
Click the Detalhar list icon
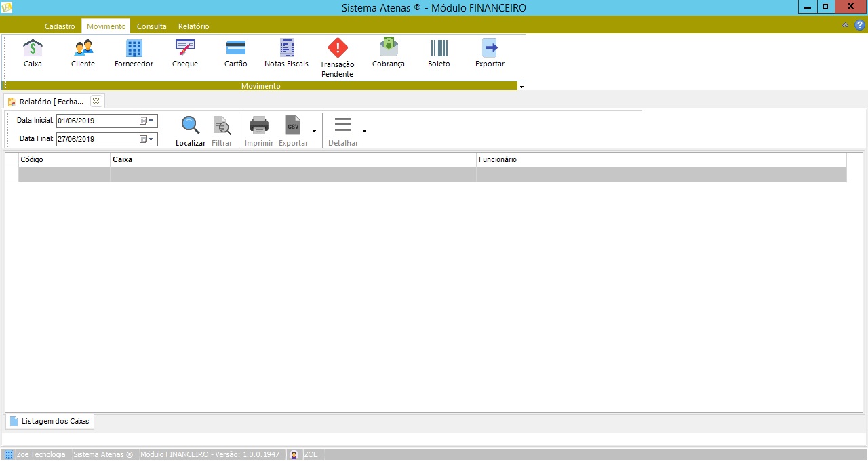[343, 125]
